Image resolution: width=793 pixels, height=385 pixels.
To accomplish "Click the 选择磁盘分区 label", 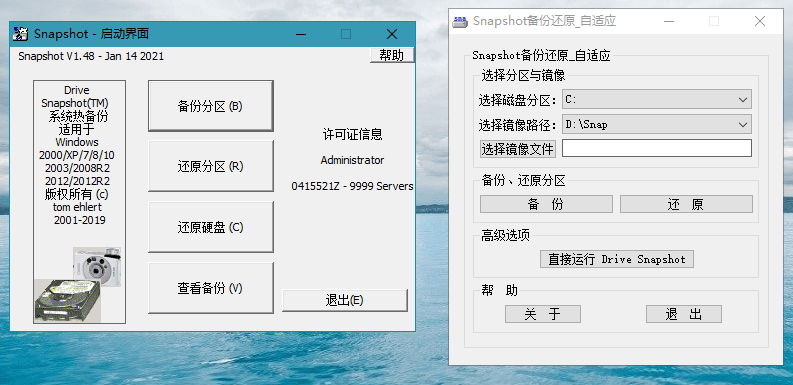I will (517, 100).
